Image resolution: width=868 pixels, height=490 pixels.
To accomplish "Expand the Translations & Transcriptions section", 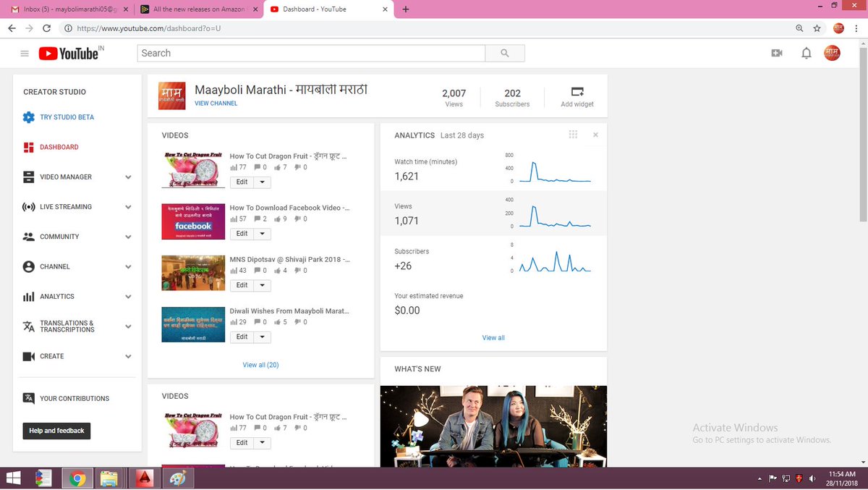I will [x=128, y=326].
